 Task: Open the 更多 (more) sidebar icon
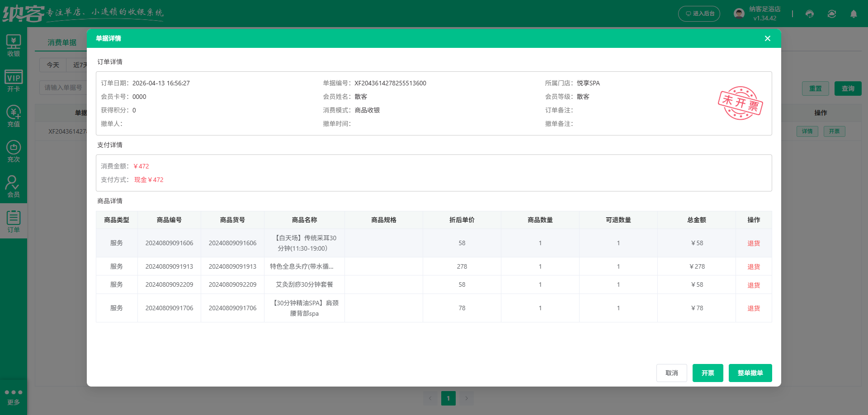(x=14, y=396)
